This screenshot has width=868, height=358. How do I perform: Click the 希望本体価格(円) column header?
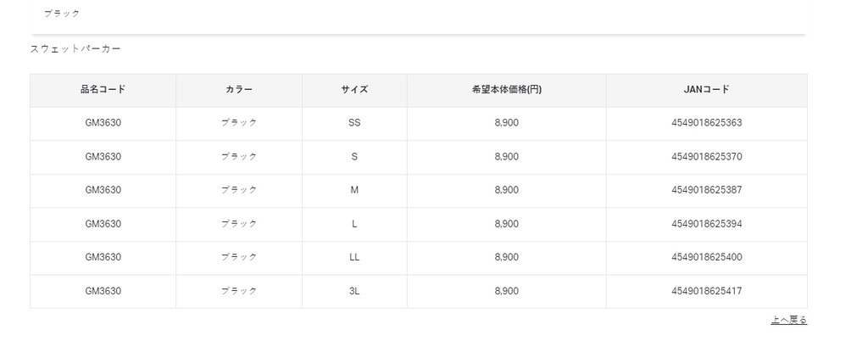(x=506, y=89)
